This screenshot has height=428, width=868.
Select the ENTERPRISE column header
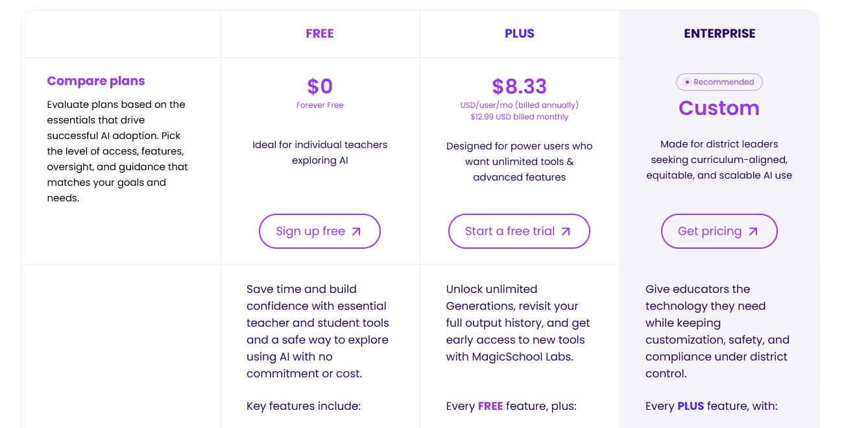[x=719, y=33]
